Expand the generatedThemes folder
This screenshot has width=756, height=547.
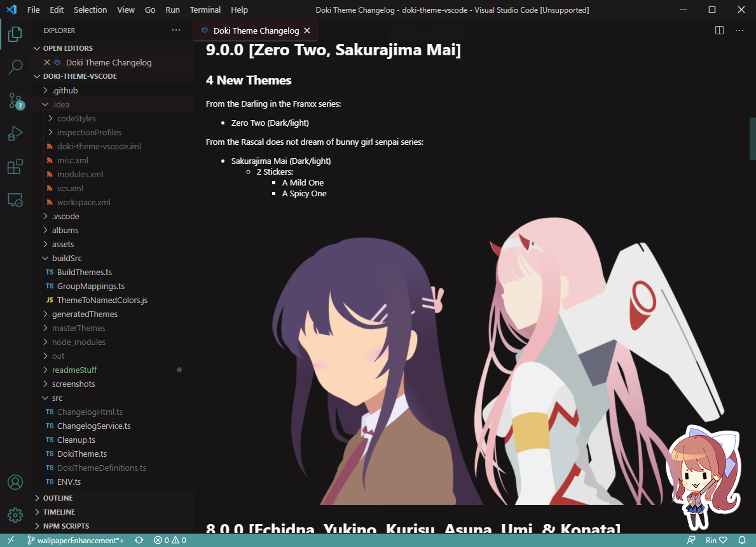point(111,314)
